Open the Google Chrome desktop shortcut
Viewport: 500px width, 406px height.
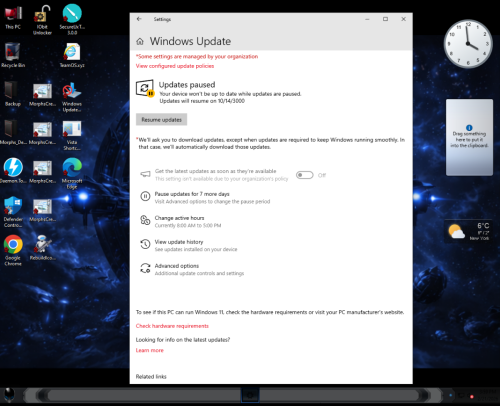tap(13, 250)
